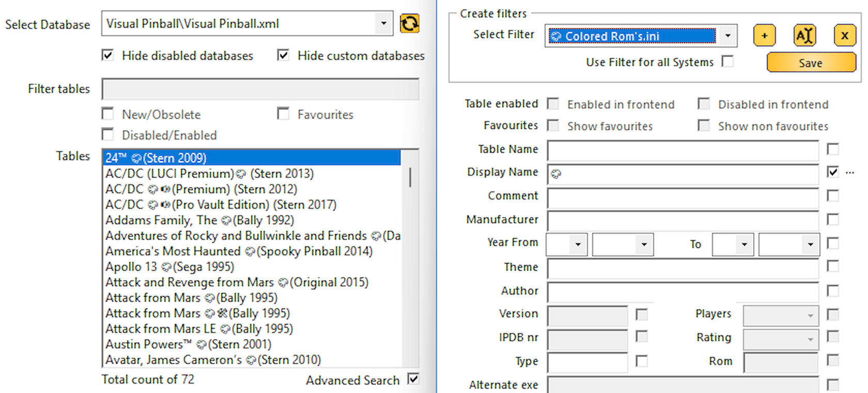
Task: Check the Favourites filter under Filter tables
Action: coord(283,114)
